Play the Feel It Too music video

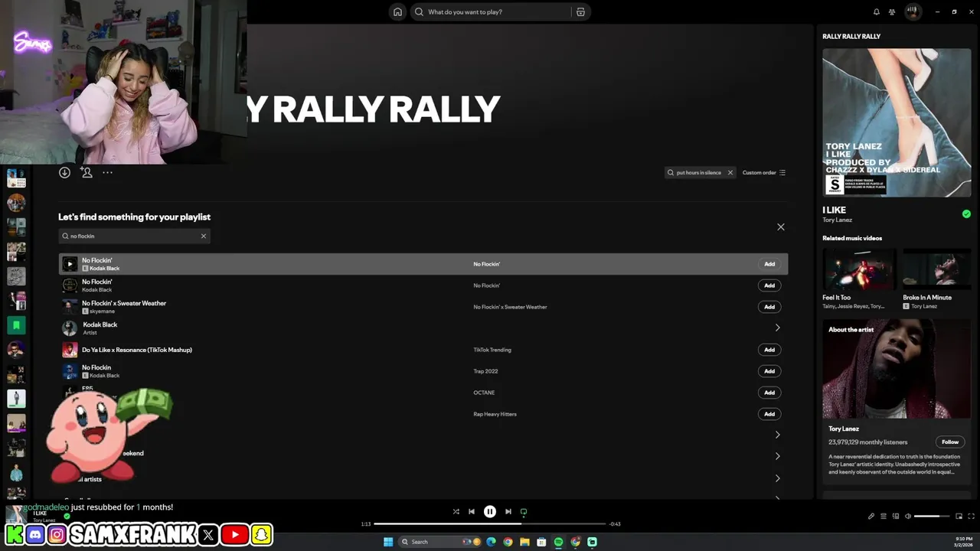(x=860, y=268)
